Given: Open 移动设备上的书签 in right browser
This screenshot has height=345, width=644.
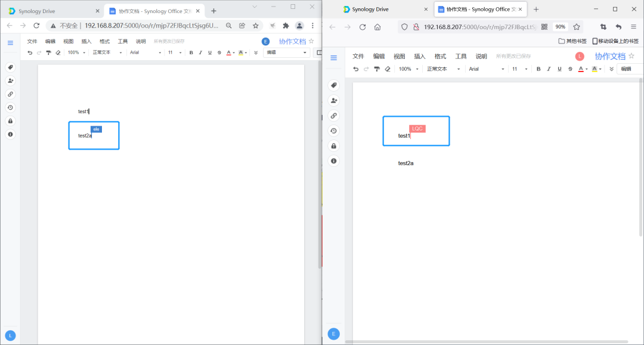Looking at the screenshot, I should [x=615, y=41].
